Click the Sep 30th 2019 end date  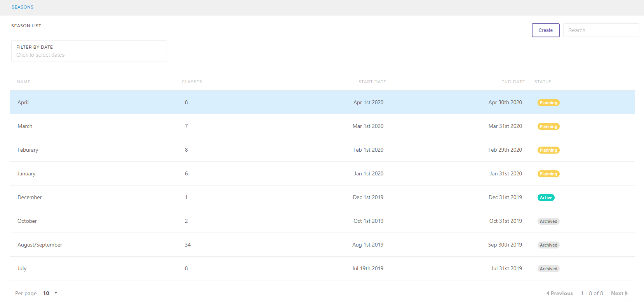pyautogui.click(x=505, y=245)
